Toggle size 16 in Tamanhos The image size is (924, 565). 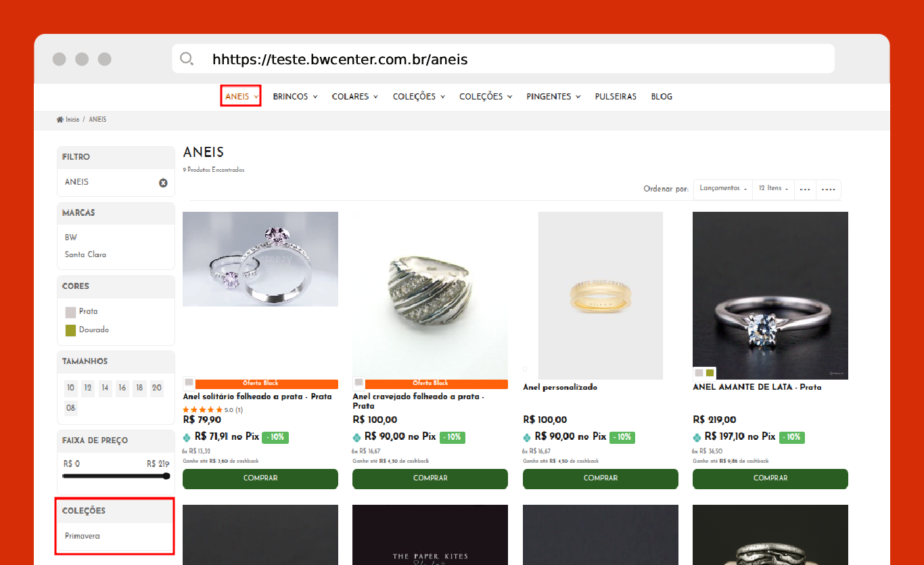[122, 388]
